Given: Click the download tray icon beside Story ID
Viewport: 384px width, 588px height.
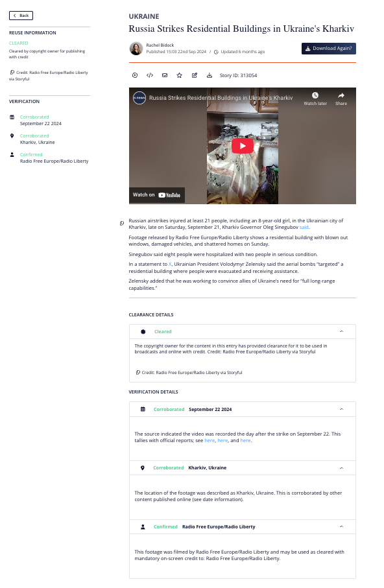Looking at the screenshot, I should [210, 75].
